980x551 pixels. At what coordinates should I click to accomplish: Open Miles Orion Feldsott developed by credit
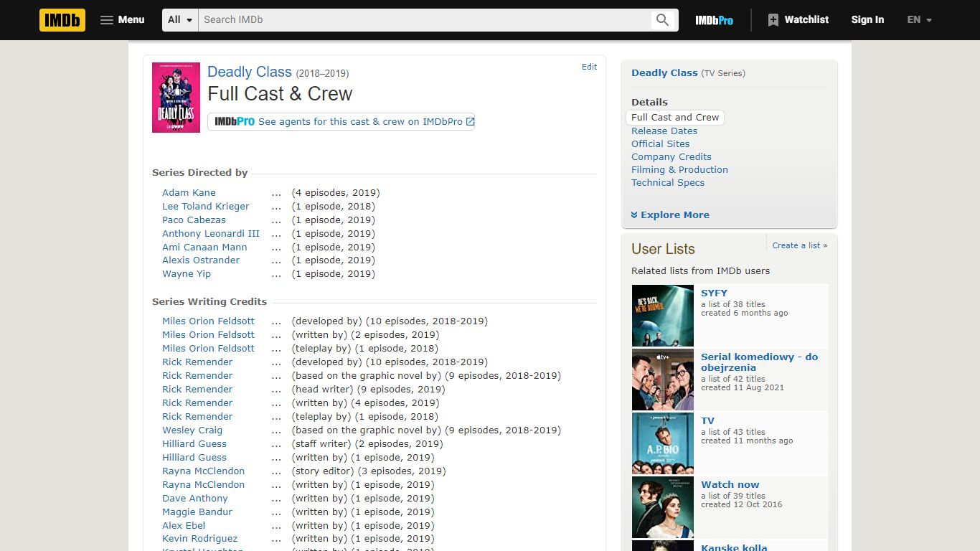click(x=208, y=321)
